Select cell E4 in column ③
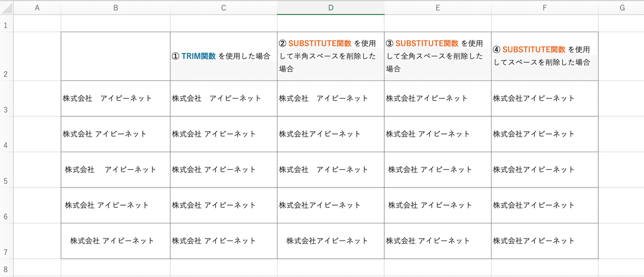This screenshot has height=277, width=644. [437, 134]
